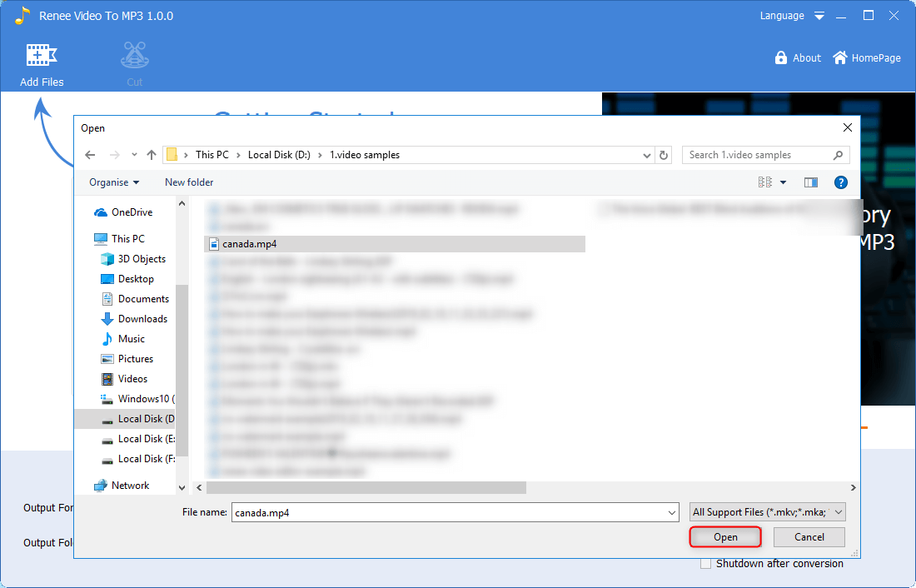Click the About lock icon
This screenshot has height=588, width=916.
coord(780,58)
